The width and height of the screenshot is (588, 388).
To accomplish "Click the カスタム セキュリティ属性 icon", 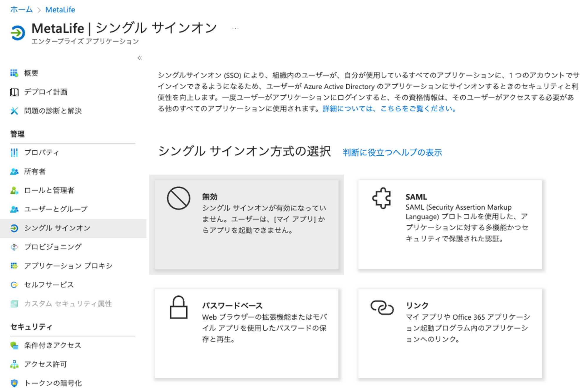I will pos(14,304).
